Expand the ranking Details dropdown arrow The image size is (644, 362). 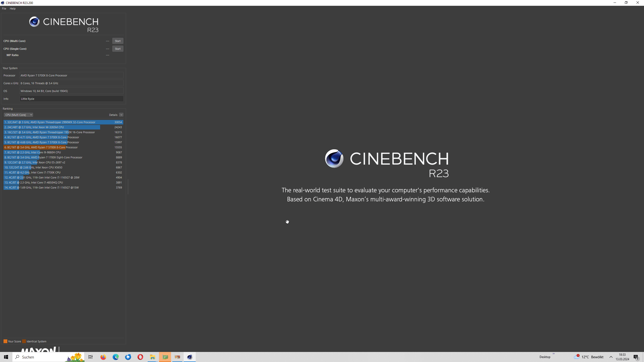121,115
